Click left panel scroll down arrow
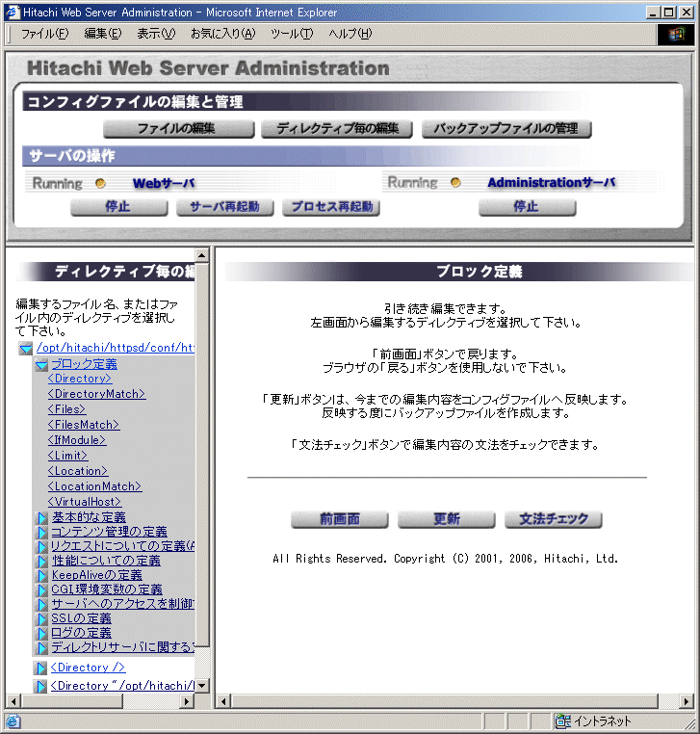 [201, 686]
